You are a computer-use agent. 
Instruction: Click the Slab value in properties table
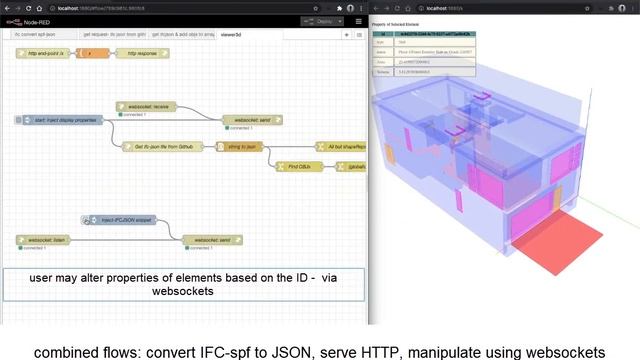(434, 42)
